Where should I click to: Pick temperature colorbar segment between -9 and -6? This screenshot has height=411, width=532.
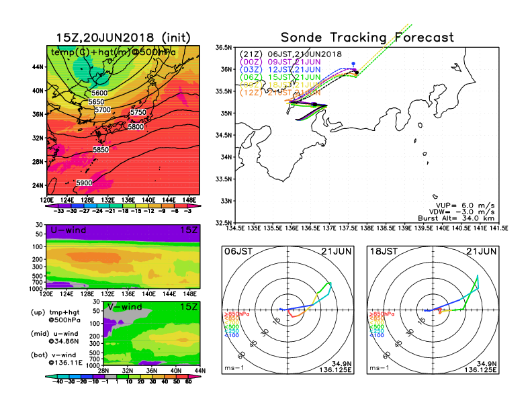click(168, 206)
